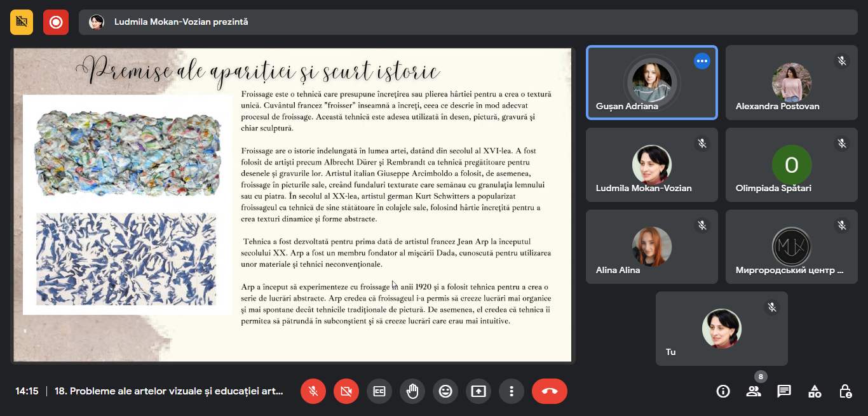Toggle closed captions
The height and width of the screenshot is (416, 868).
pyautogui.click(x=379, y=391)
